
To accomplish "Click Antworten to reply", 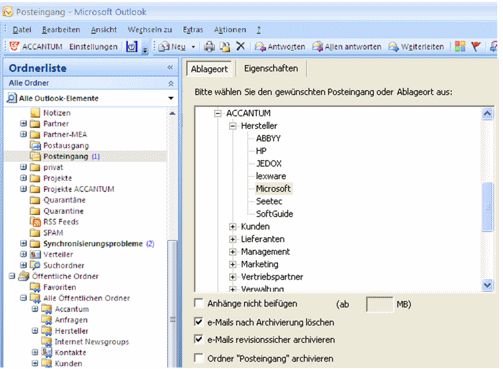I will click(x=280, y=47).
